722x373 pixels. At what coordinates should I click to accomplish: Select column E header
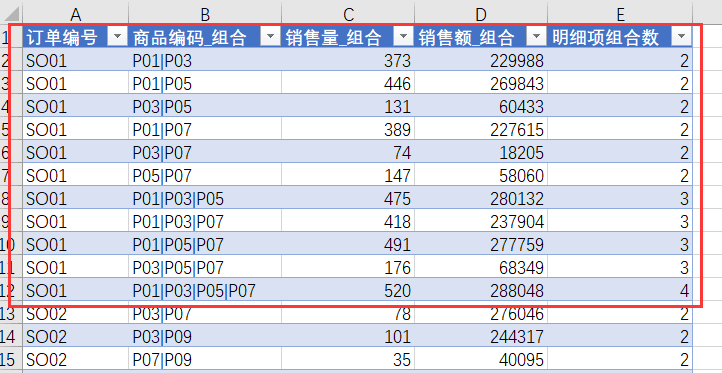coord(620,14)
